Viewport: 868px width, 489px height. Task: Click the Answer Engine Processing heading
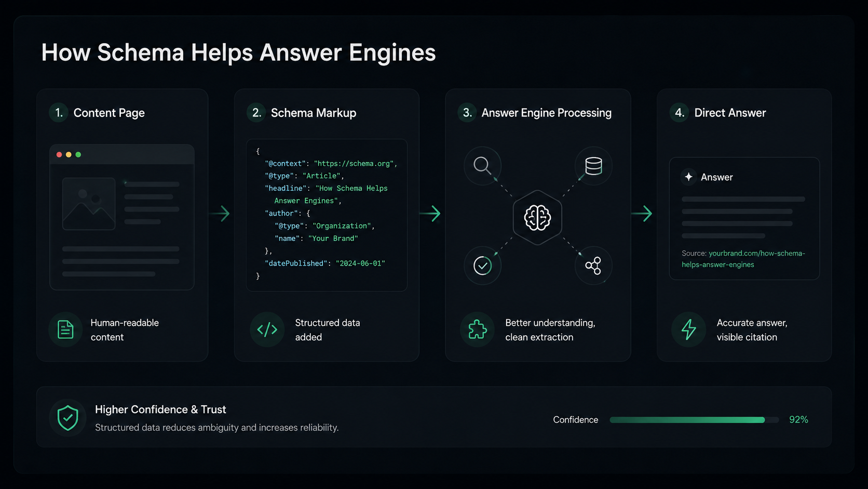(x=546, y=113)
